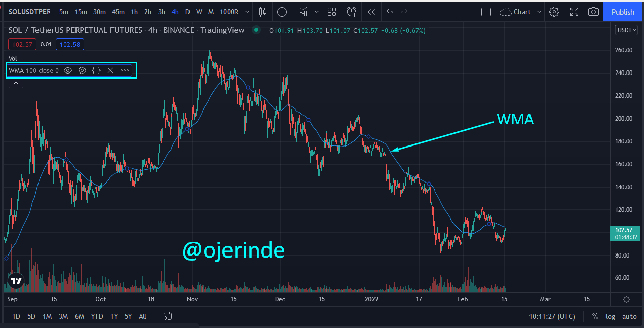This screenshot has width=644, height=328.
Task: Set date range to 5Y
Action: pos(128,316)
